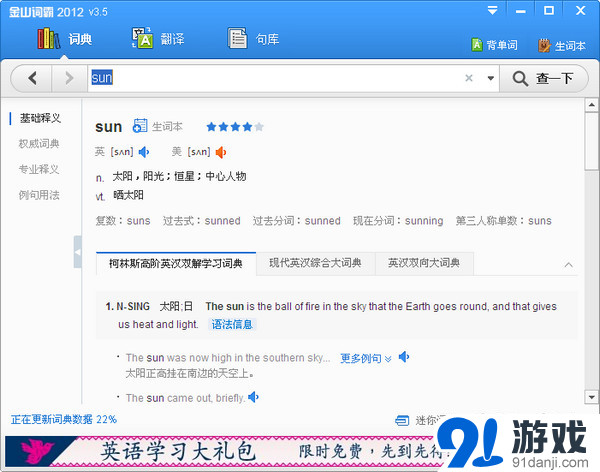This screenshot has width=600, height=472.
Task: Open the mini window icon in the status bar
Action: coord(402,420)
